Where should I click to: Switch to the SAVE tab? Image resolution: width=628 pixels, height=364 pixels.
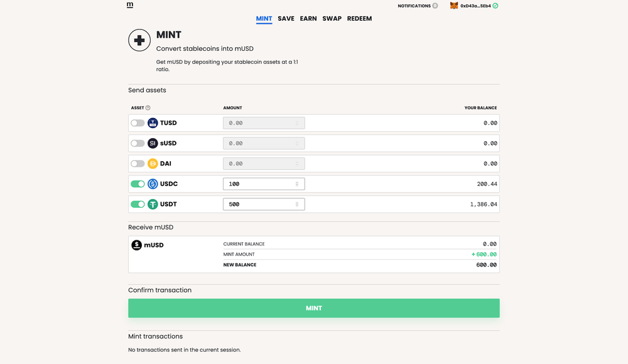click(x=286, y=19)
